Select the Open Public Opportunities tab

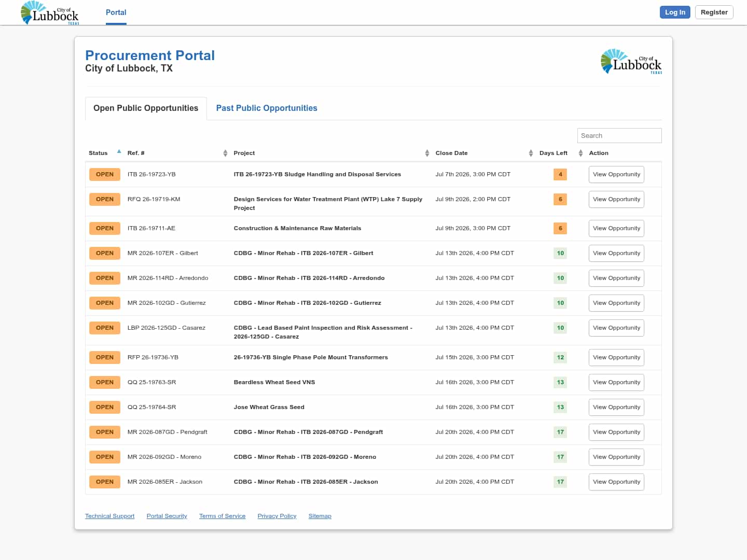tap(146, 108)
